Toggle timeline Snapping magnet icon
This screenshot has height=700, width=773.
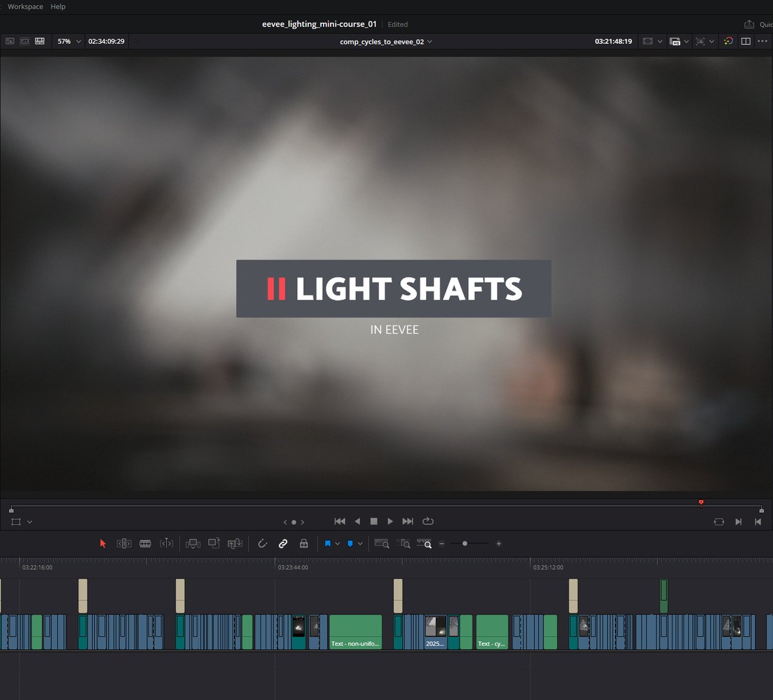262,544
